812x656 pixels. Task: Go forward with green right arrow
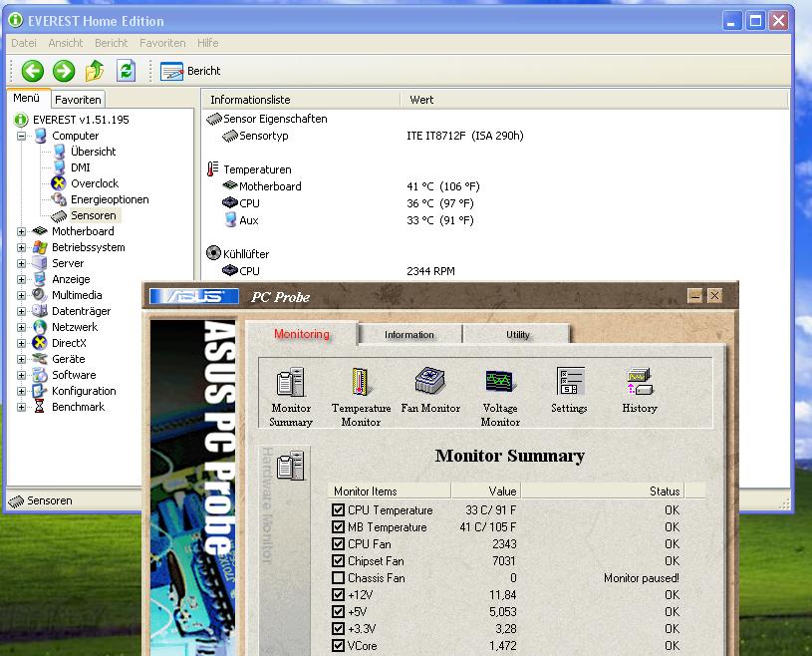coord(63,71)
